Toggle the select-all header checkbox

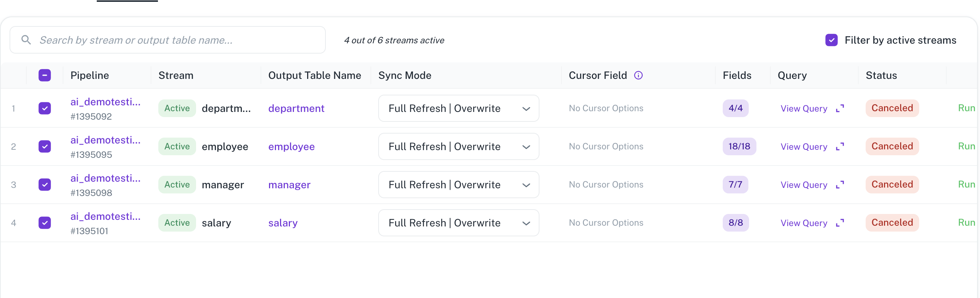(44, 76)
